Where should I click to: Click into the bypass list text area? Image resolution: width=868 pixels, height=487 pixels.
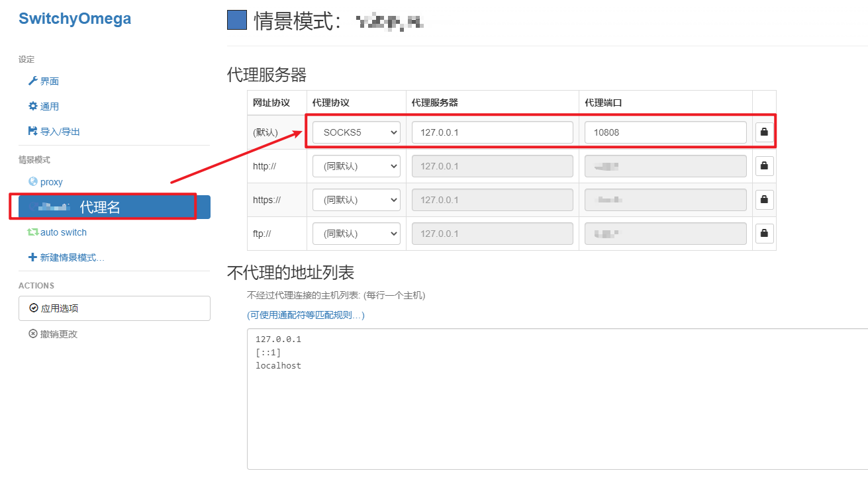pyautogui.click(x=557, y=398)
